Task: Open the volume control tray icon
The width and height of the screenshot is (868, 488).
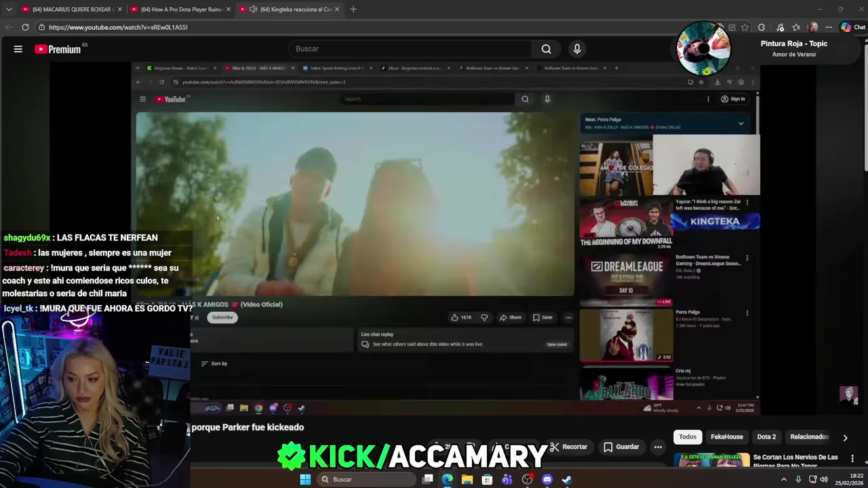Action: (824, 479)
